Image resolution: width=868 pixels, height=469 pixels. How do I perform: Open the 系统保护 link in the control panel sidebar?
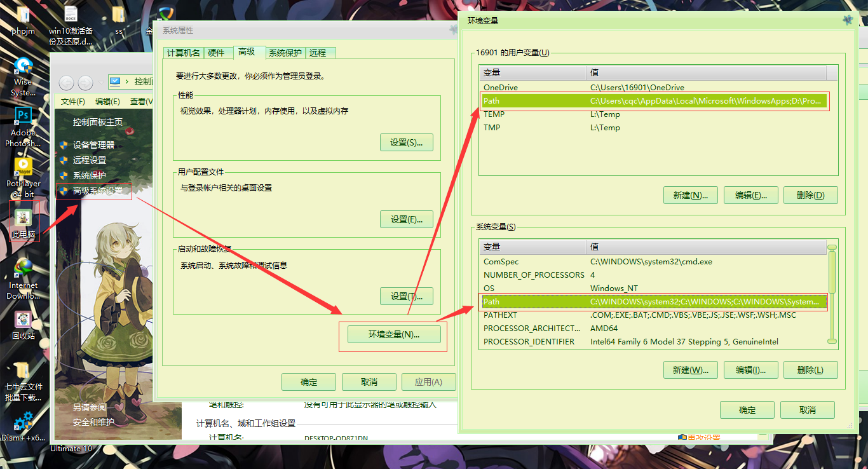click(x=89, y=175)
